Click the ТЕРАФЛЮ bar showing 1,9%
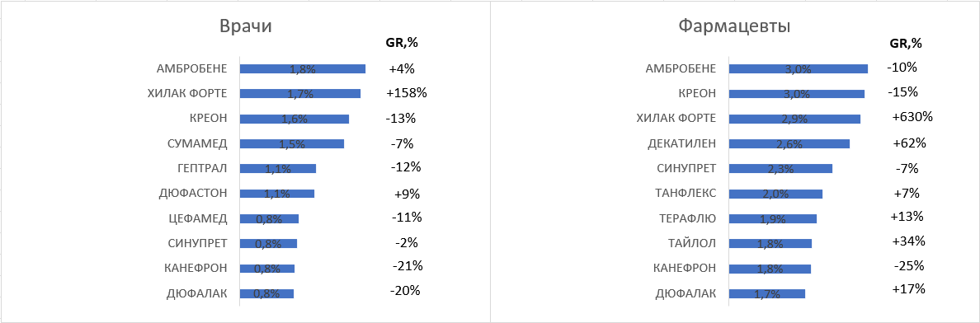The height and width of the screenshot is (323, 980). click(773, 218)
